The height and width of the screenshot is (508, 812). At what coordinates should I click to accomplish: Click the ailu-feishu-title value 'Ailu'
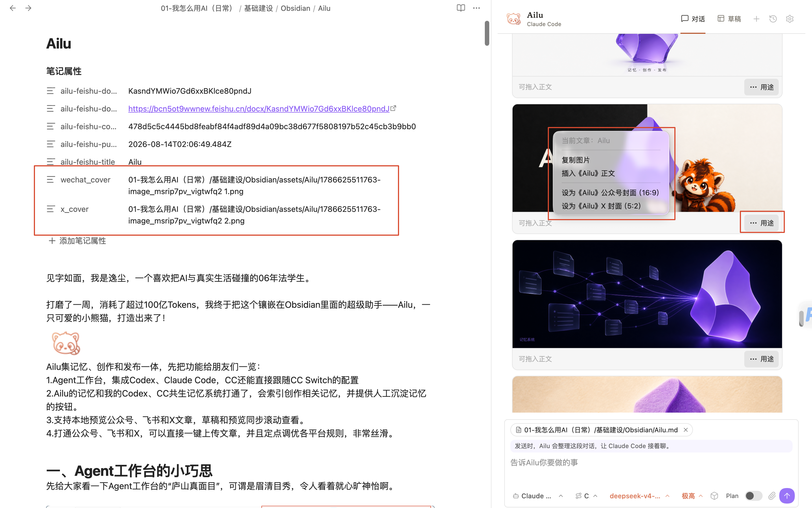(x=135, y=162)
